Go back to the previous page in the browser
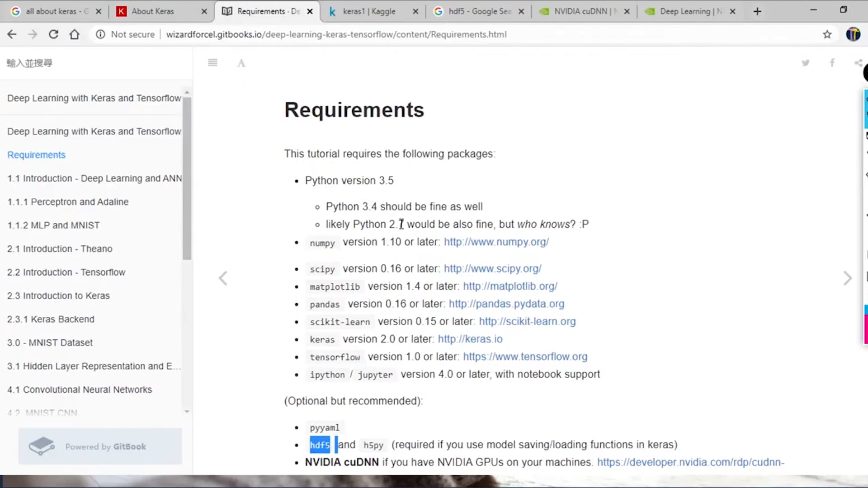The image size is (868, 488). (x=12, y=34)
